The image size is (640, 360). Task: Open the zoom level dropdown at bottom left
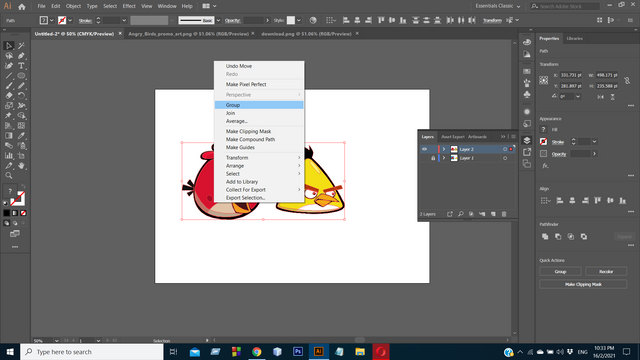[x=56, y=340]
